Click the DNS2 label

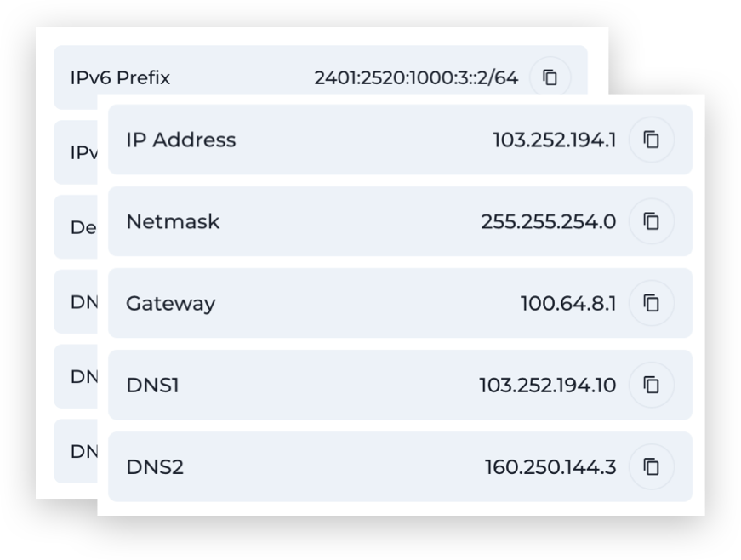click(x=154, y=467)
